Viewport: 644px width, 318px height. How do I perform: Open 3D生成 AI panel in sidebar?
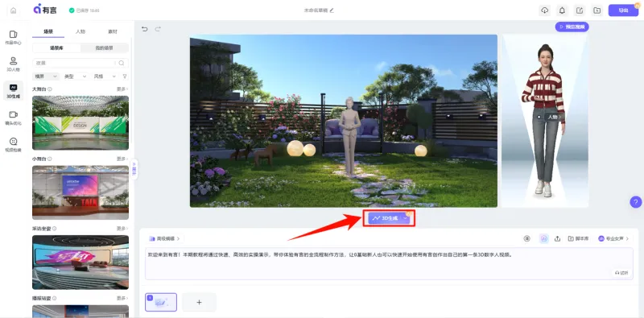click(x=13, y=91)
